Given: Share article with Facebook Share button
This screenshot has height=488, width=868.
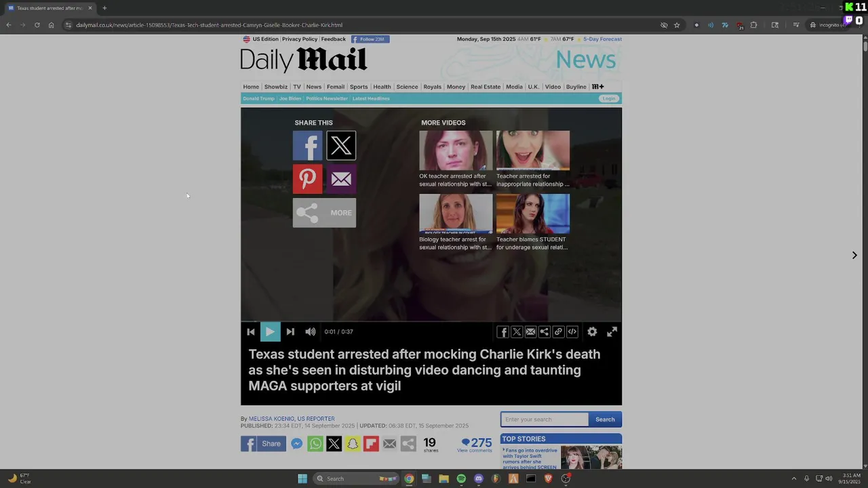Looking at the screenshot, I should point(262,444).
